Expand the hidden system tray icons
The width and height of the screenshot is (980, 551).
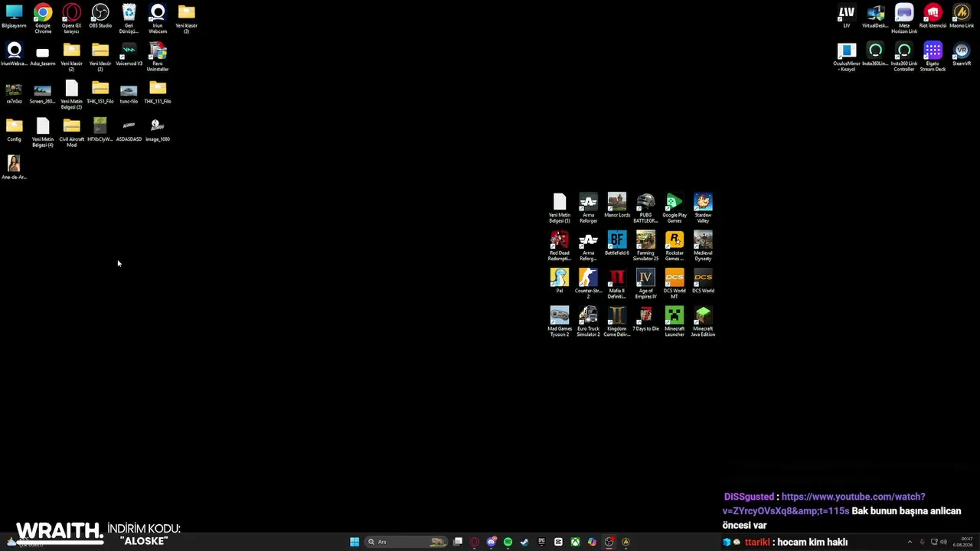coord(910,542)
